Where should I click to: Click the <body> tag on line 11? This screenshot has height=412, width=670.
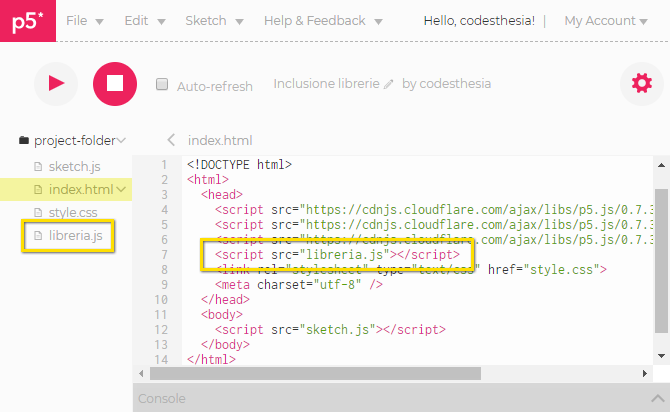[222, 315]
